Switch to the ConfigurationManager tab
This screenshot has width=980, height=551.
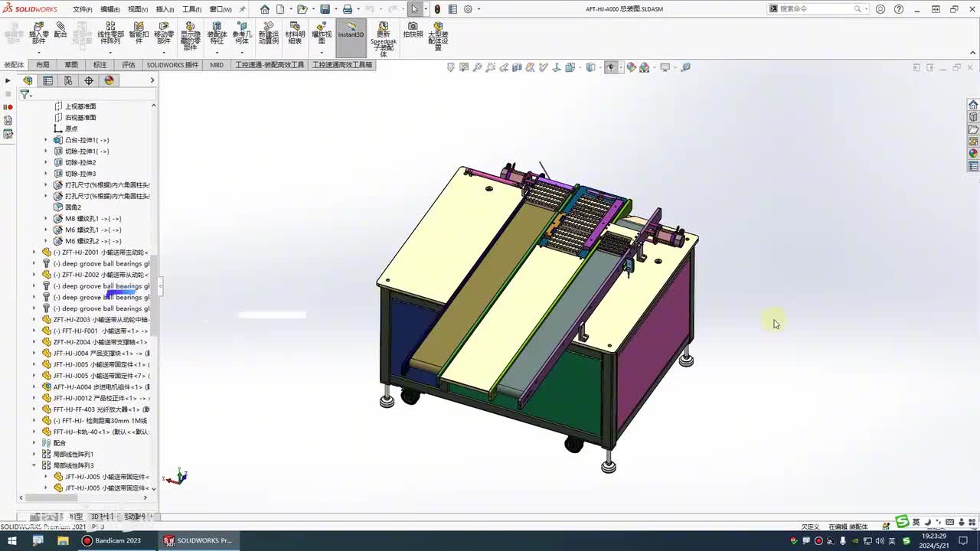pos(68,80)
